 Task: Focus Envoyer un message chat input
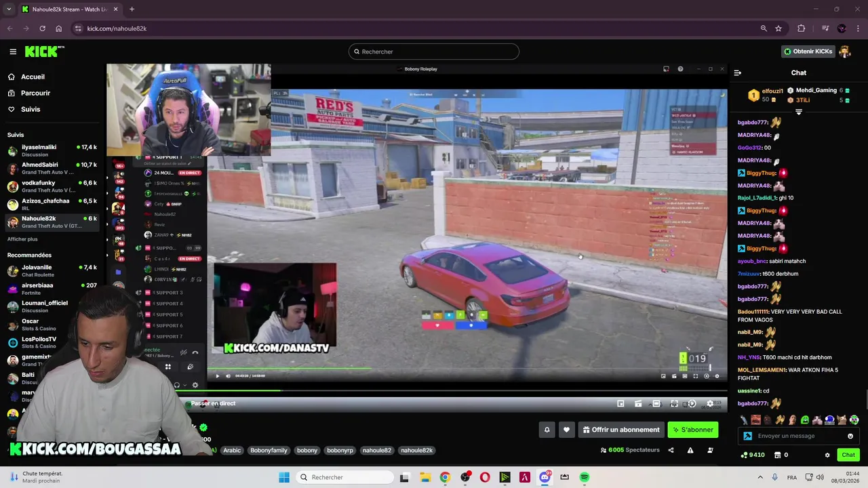[799, 436]
